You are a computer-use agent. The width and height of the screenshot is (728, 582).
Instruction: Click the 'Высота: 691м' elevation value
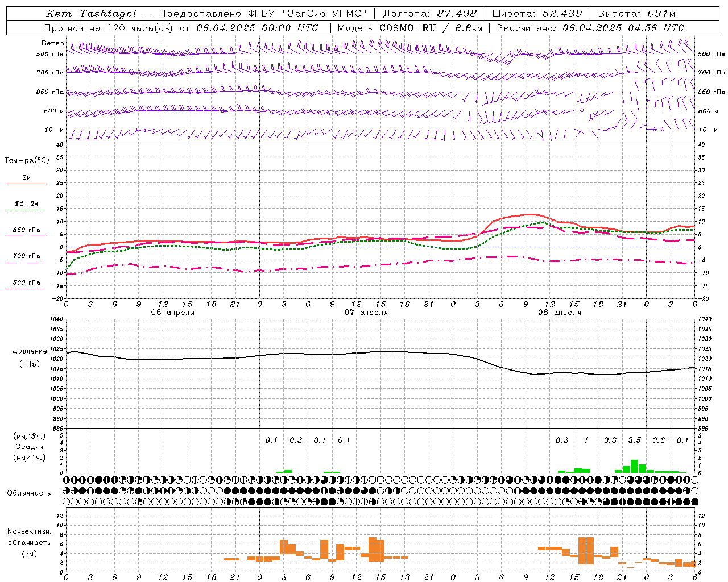click(636, 14)
